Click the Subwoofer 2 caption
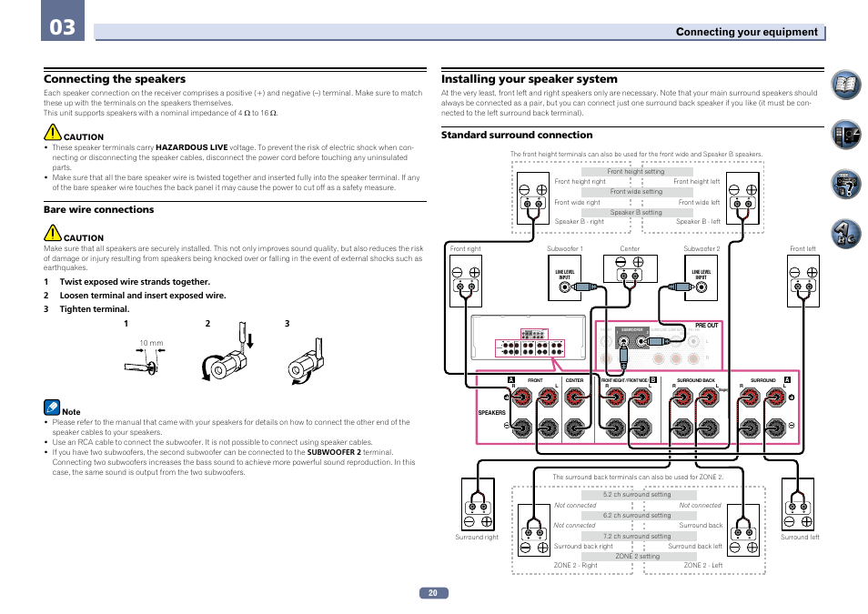868x614 pixels. tap(701, 249)
